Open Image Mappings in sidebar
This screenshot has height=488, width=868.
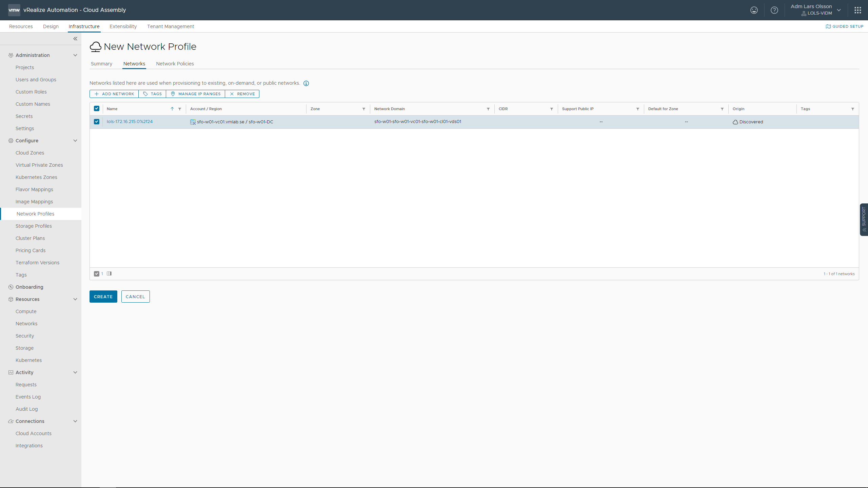pos(34,202)
